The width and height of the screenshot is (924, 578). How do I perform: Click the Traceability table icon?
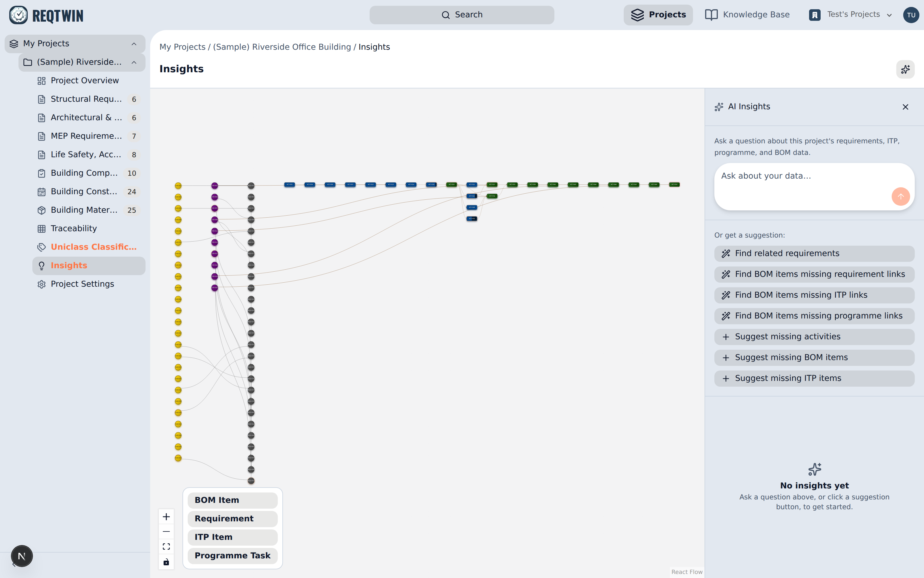click(x=42, y=229)
